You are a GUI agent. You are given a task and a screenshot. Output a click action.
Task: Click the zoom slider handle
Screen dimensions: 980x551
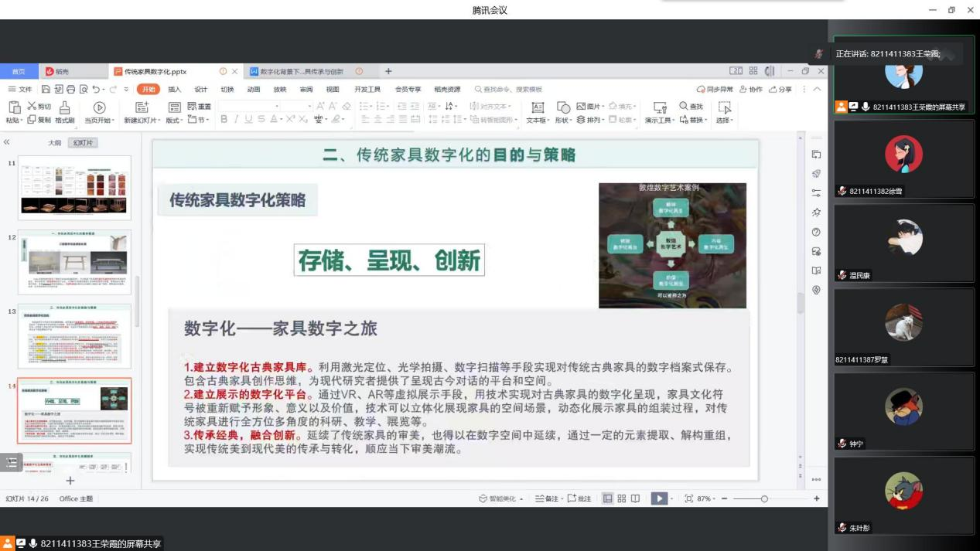[x=764, y=499]
